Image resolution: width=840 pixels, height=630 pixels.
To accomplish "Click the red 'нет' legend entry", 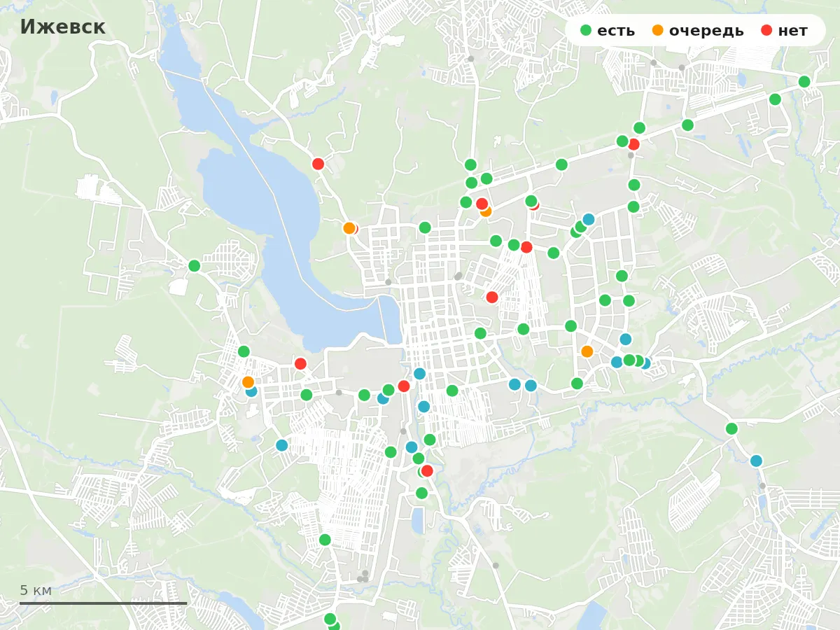I will pyautogui.click(x=784, y=31).
